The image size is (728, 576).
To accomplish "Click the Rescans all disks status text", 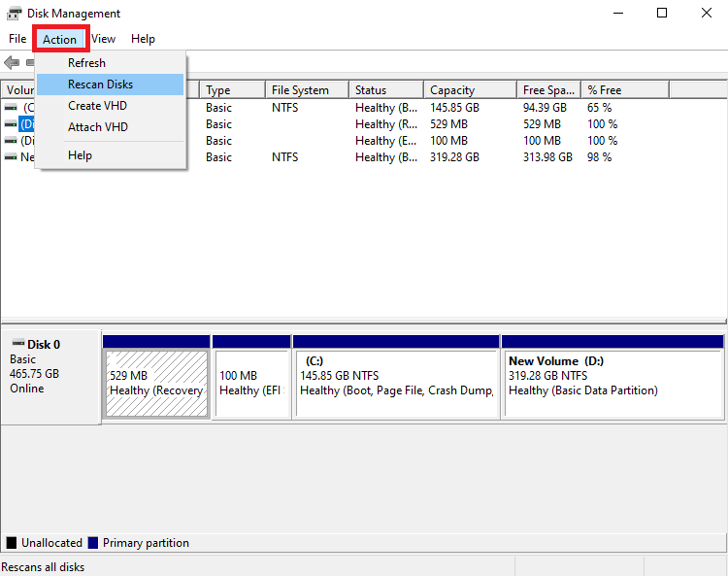I will click(x=43, y=567).
